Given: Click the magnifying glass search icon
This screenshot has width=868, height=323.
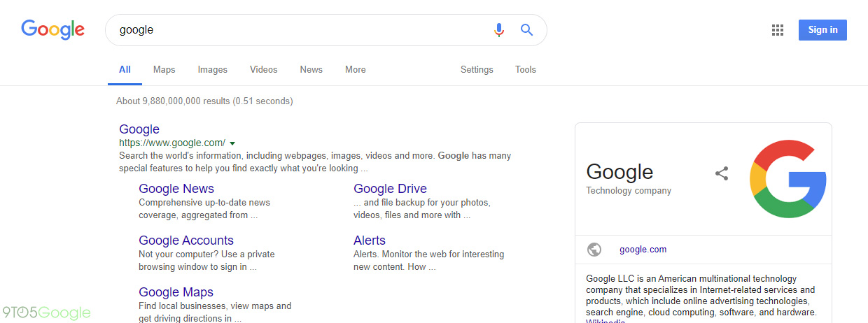Looking at the screenshot, I should pyautogui.click(x=526, y=30).
